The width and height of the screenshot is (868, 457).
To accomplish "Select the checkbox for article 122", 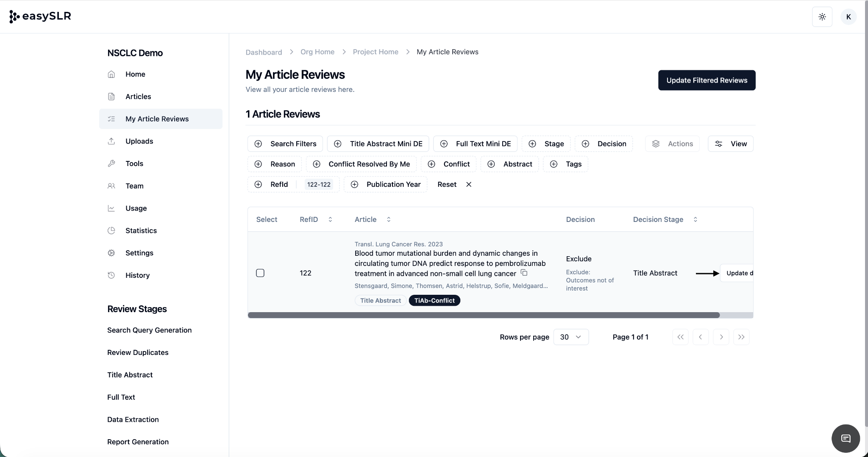I will point(260,273).
